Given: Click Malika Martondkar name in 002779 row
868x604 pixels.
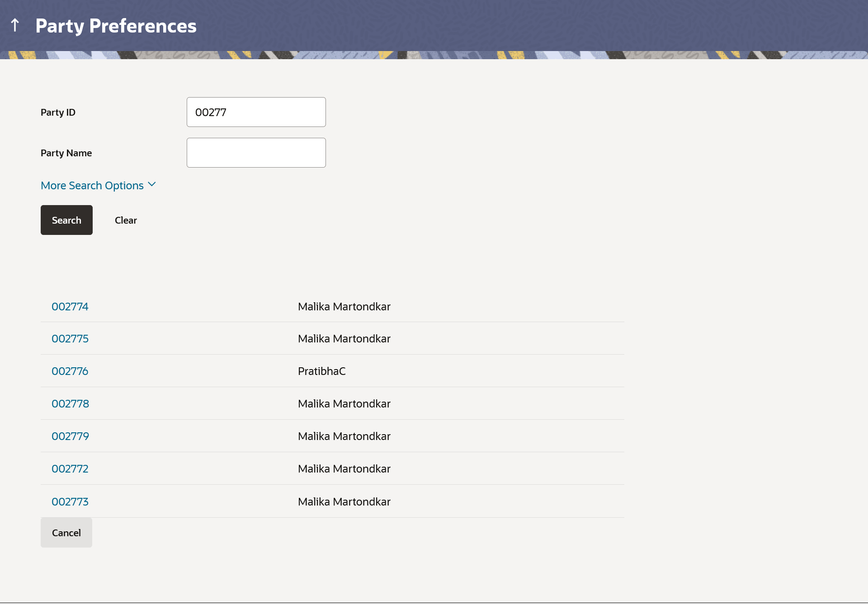Looking at the screenshot, I should tap(344, 436).
